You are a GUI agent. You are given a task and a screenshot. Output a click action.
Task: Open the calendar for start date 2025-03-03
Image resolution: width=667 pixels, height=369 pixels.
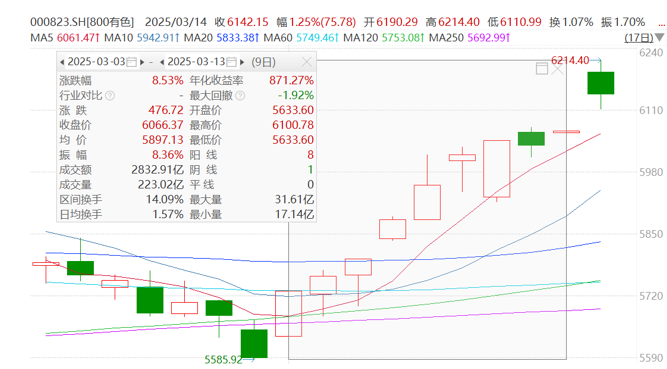click(131, 62)
